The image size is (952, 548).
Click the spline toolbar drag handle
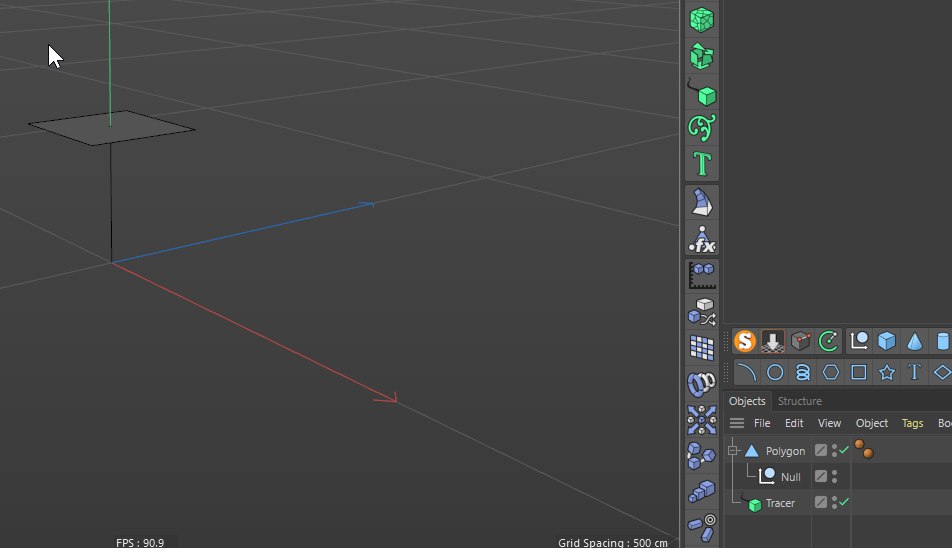click(726, 372)
